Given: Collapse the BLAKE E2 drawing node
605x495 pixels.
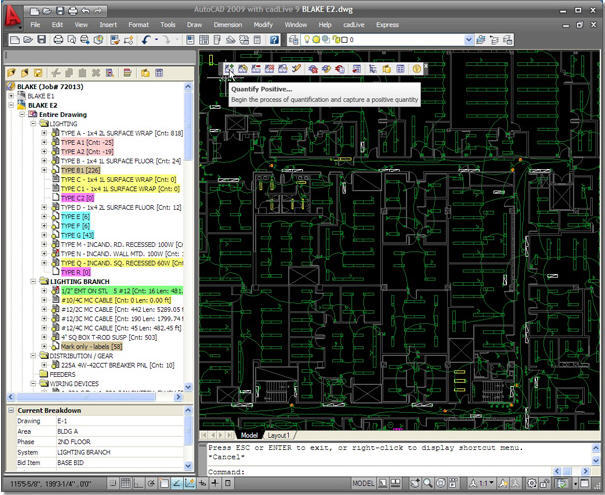Looking at the screenshot, I should (x=11, y=105).
